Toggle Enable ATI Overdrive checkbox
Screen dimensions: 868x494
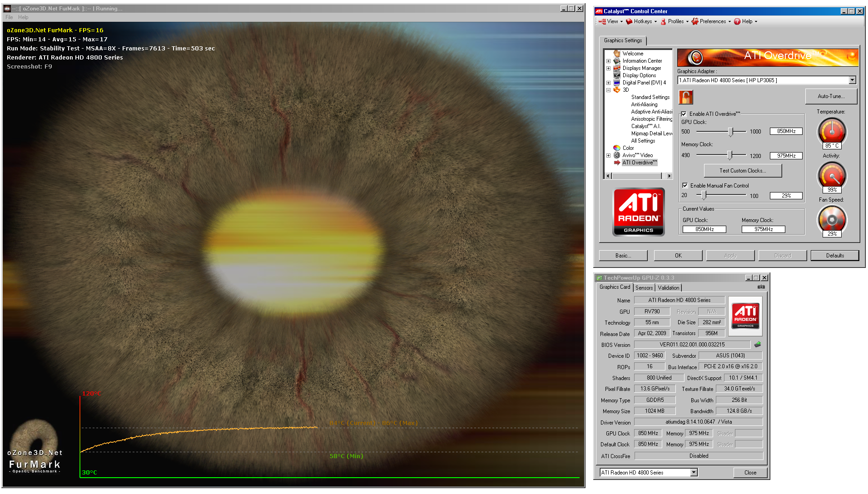[x=684, y=114]
